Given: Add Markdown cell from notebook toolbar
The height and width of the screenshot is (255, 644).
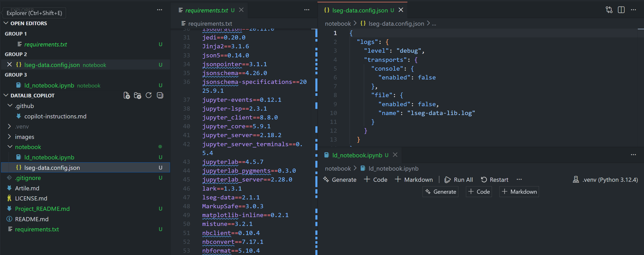Looking at the screenshot, I should click(x=414, y=180).
